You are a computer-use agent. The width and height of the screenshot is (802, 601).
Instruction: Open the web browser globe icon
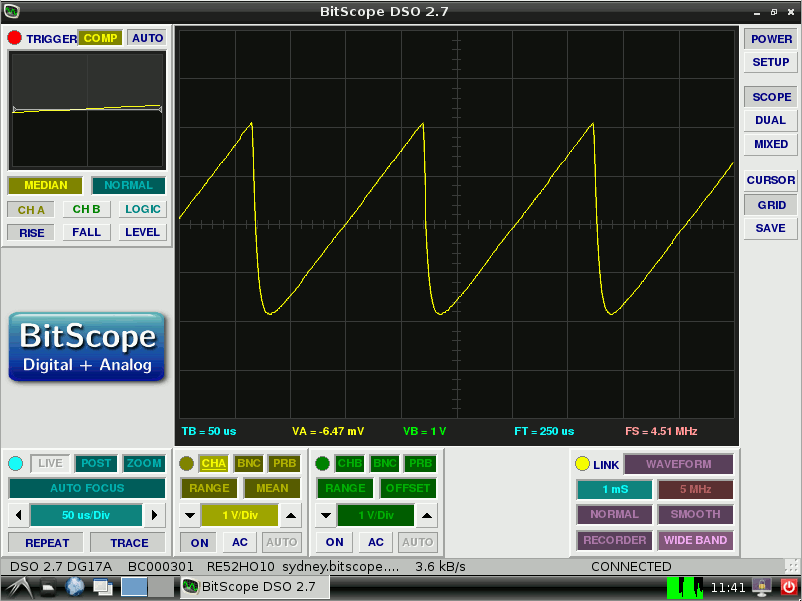(75, 587)
